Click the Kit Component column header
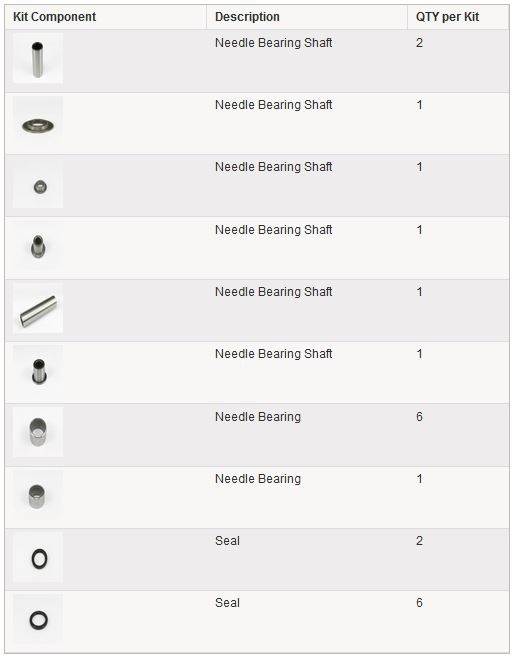This screenshot has width=516, height=659. pyautogui.click(x=55, y=17)
